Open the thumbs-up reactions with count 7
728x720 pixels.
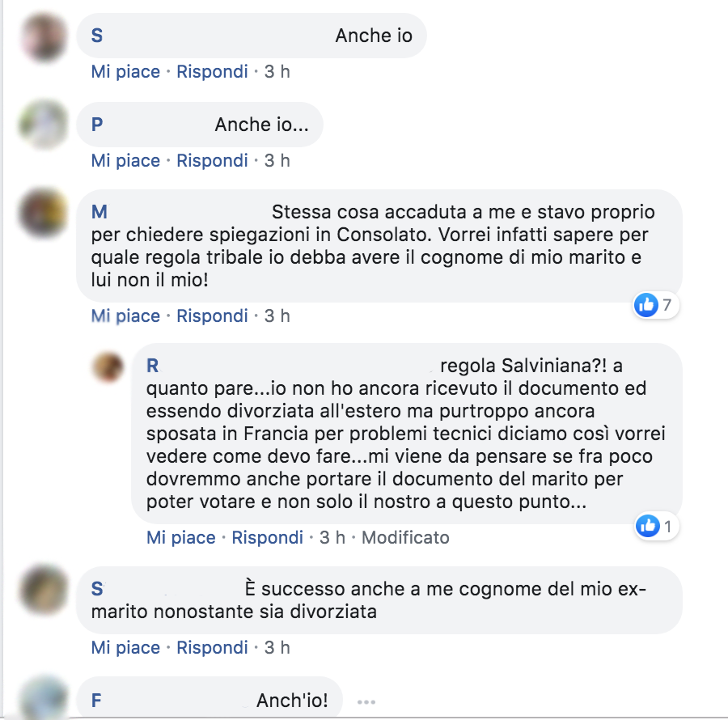tap(656, 305)
